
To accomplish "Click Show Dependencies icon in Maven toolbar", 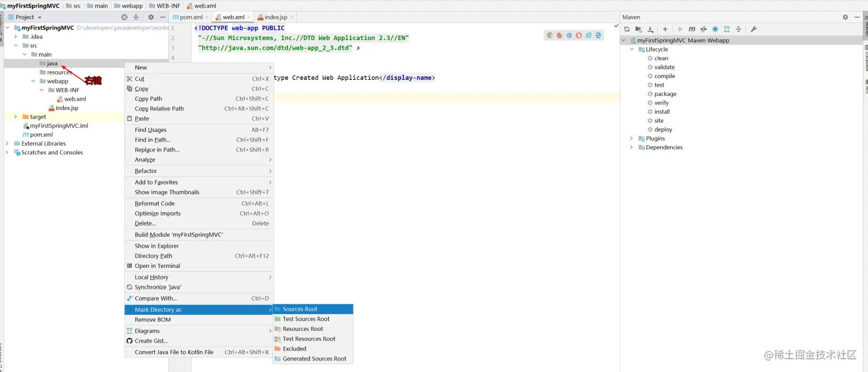I will coord(727,29).
